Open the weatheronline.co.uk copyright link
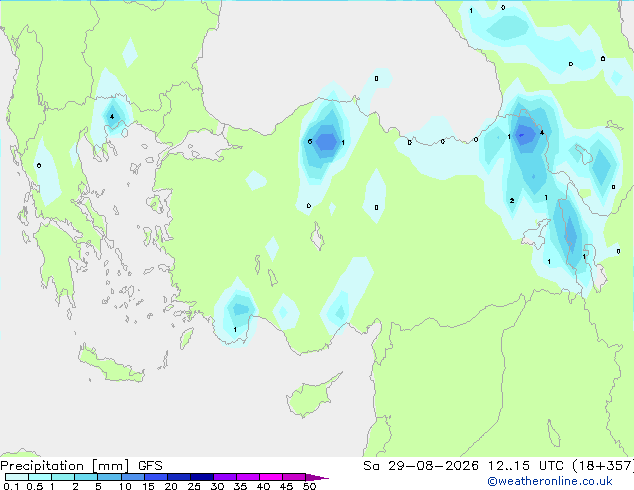This screenshot has height=490, width=634. point(549,481)
